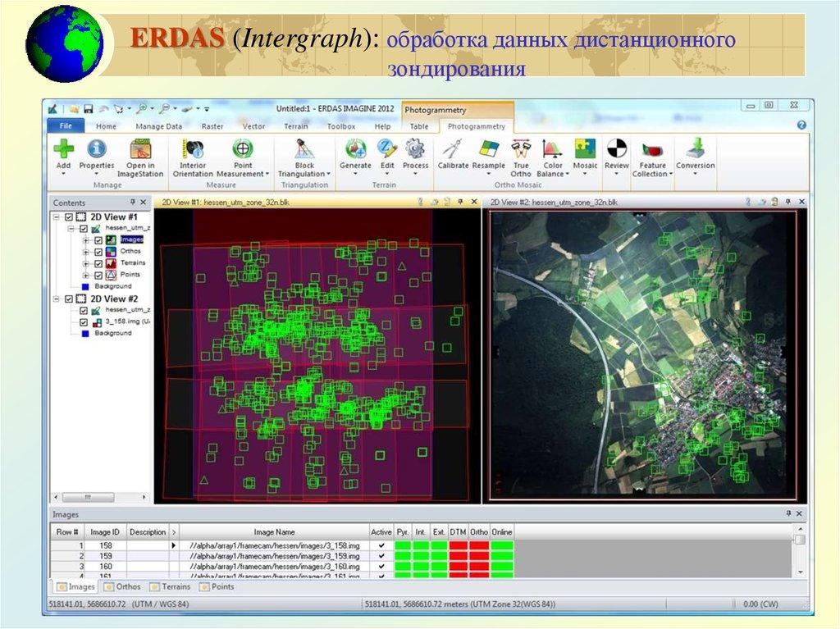Viewport: 840px width, 629px height.
Task: Open in ImageStation
Action: coord(139,157)
